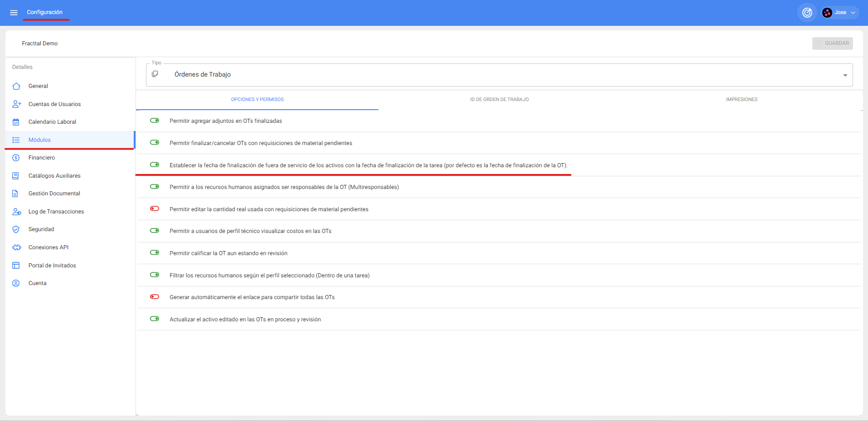Open the hamburger navigation menu
Image resolution: width=868 pixels, height=421 pixels.
pos(14,13)
